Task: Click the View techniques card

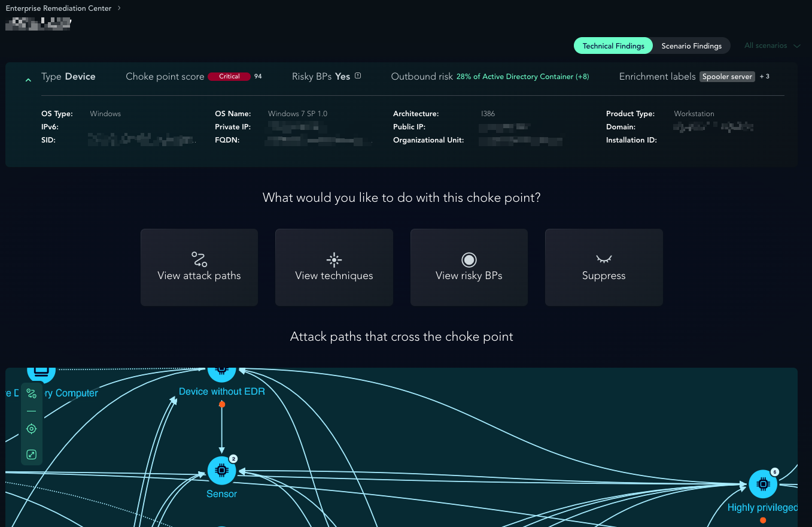Action: coord(334,267)
